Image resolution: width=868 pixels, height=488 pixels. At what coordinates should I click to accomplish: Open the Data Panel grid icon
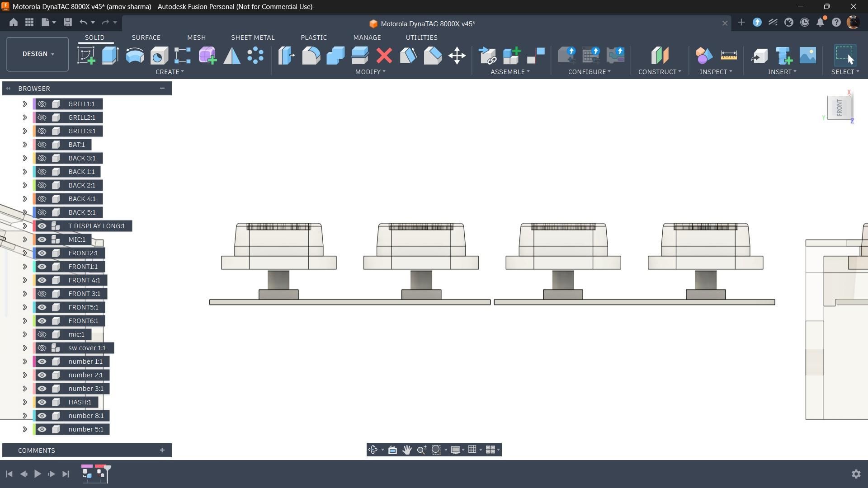[x=29, y=22]
